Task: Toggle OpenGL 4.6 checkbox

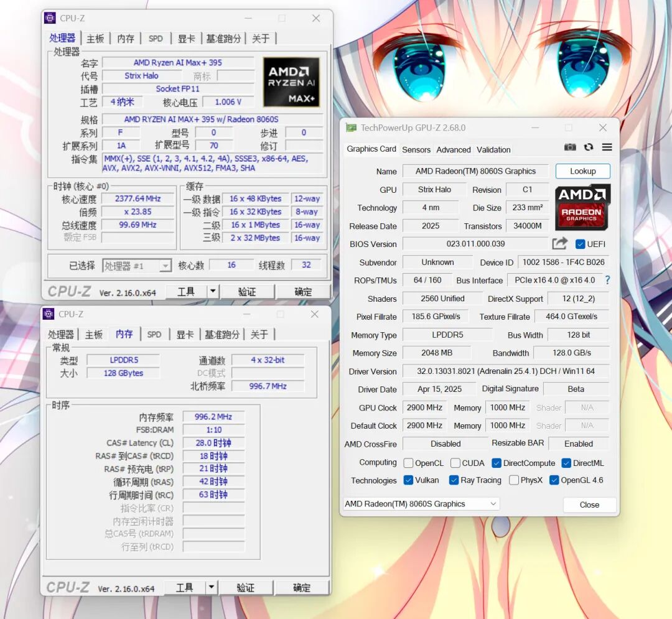Action: (554, 480)
